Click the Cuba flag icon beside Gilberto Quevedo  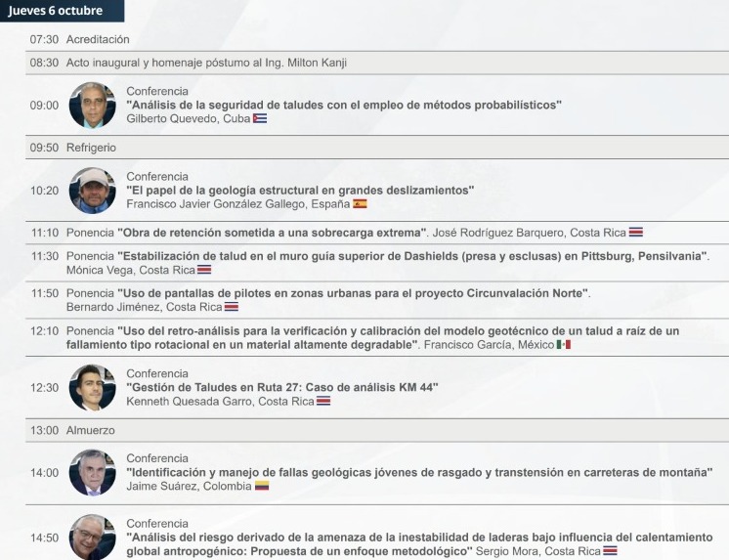pos(260,118)
